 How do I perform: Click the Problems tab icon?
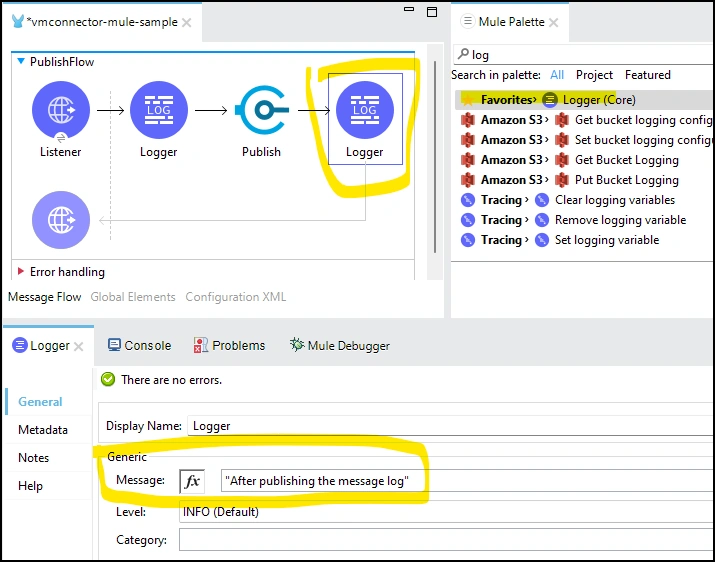[x=201, y=345]
